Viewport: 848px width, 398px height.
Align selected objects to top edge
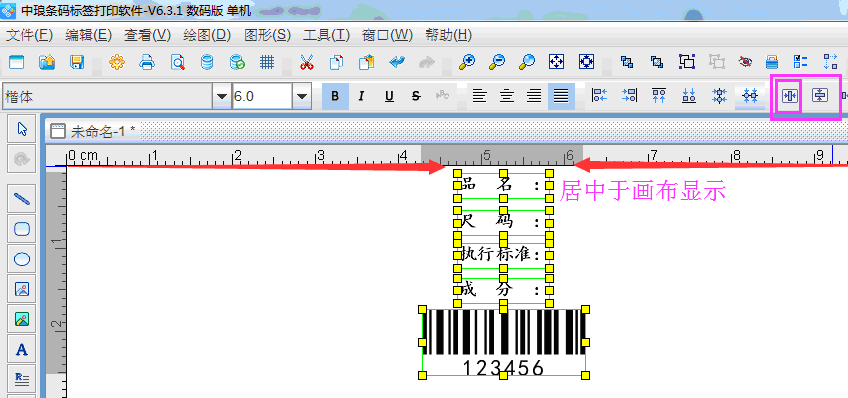[x=659, y=96]
